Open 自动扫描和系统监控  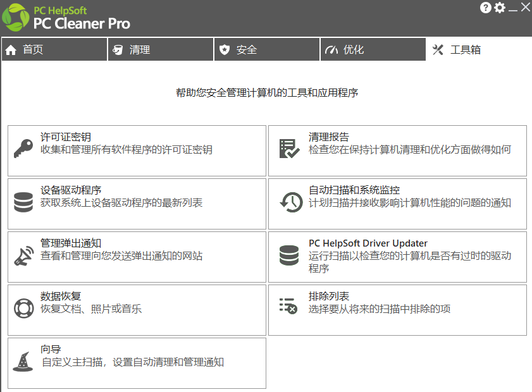397,204
